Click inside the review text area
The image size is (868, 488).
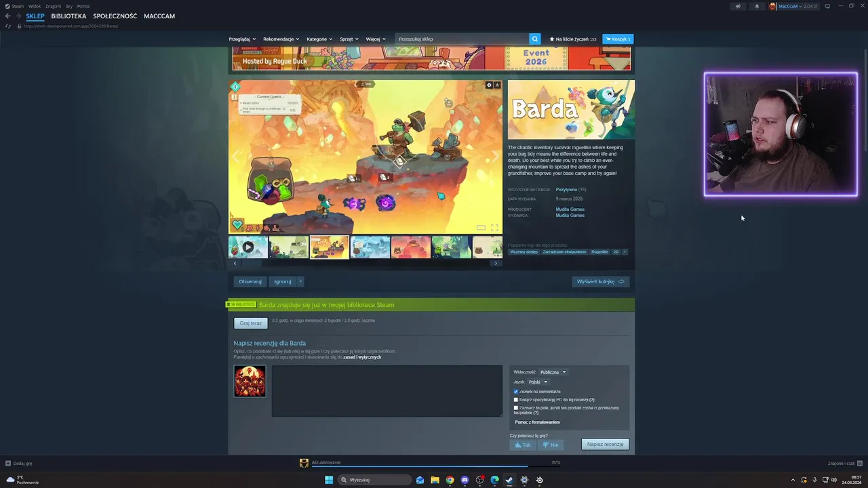click(x=387, y=391)
